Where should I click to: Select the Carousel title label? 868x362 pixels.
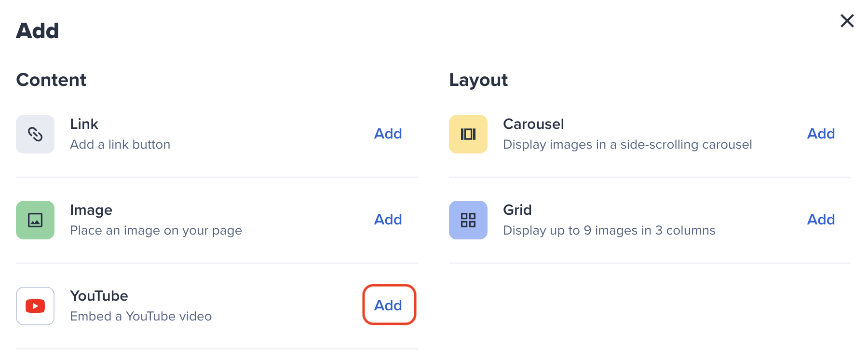533,124
